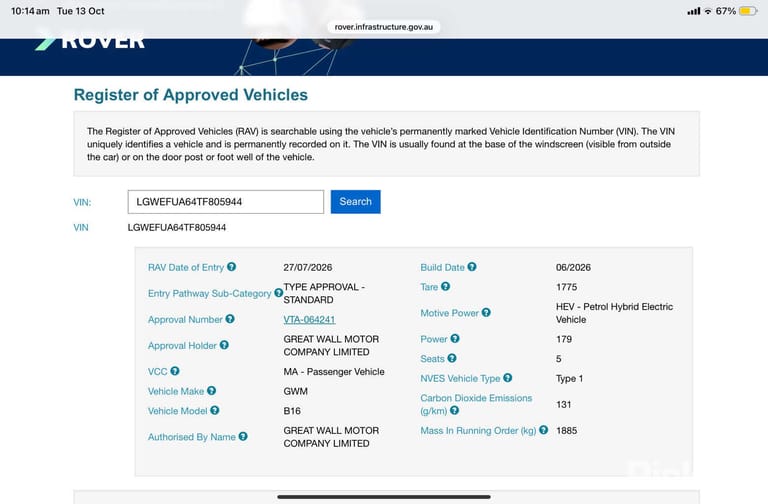768x504 pixels.
Task: Select the displayed VIN result LGWEFUA64TF805944
Action: point(177,227)
